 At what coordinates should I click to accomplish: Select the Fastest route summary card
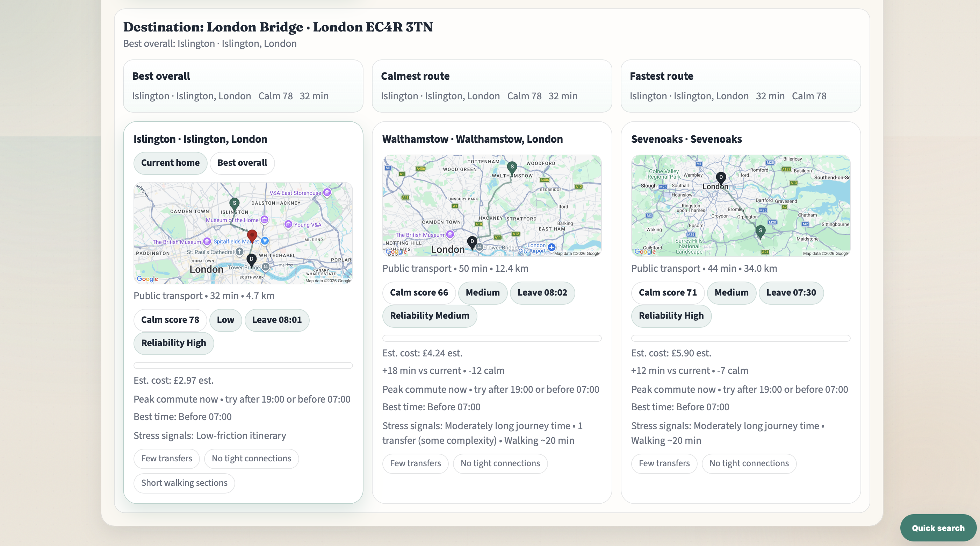740,86
